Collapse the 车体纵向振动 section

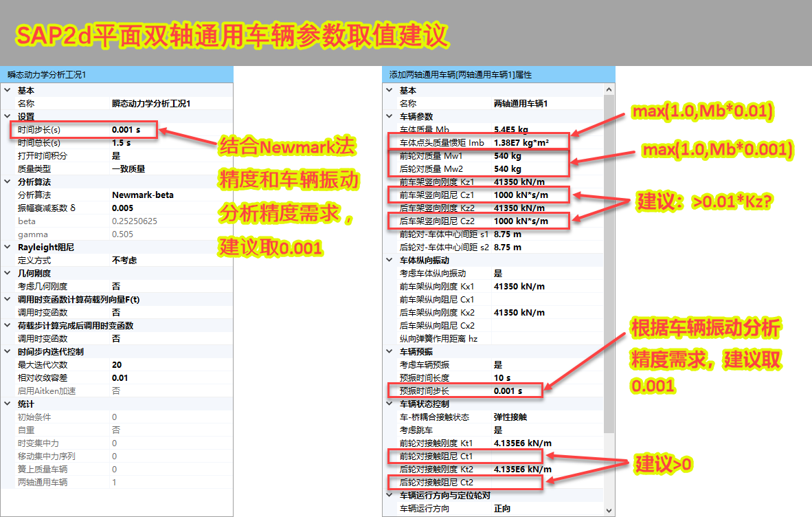click(x=390, y=260)
